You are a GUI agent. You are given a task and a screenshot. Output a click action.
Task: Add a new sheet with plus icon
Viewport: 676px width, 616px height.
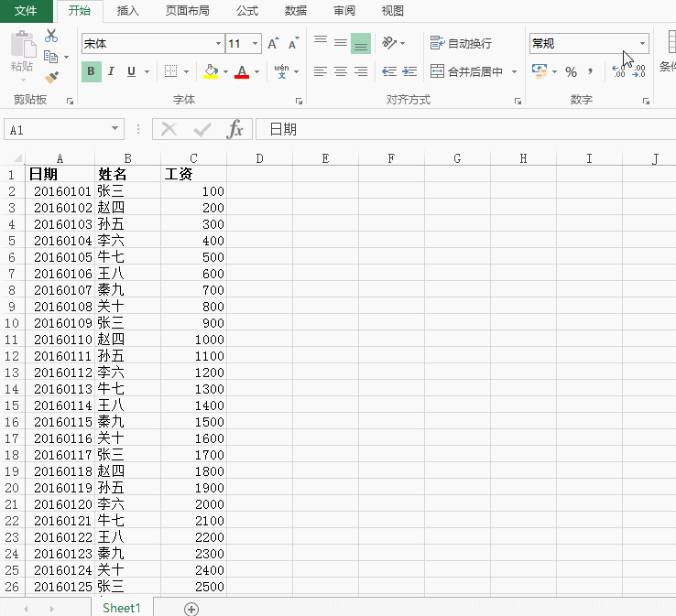(191, 609)
